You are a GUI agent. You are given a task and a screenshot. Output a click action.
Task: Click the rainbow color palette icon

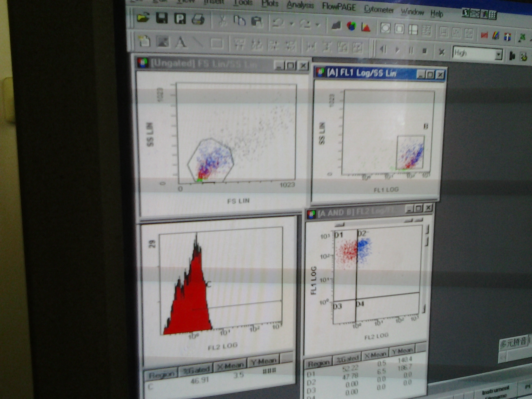tap(496, 36)
